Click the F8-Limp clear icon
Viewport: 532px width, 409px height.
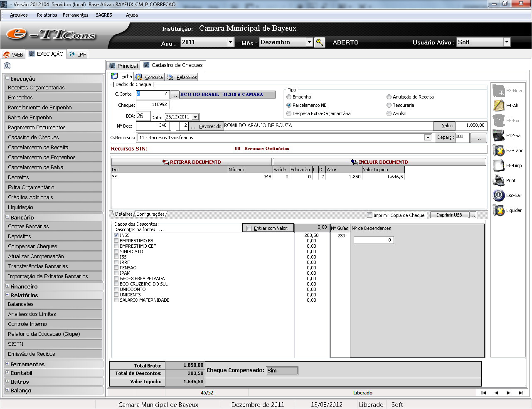[498, 165]
